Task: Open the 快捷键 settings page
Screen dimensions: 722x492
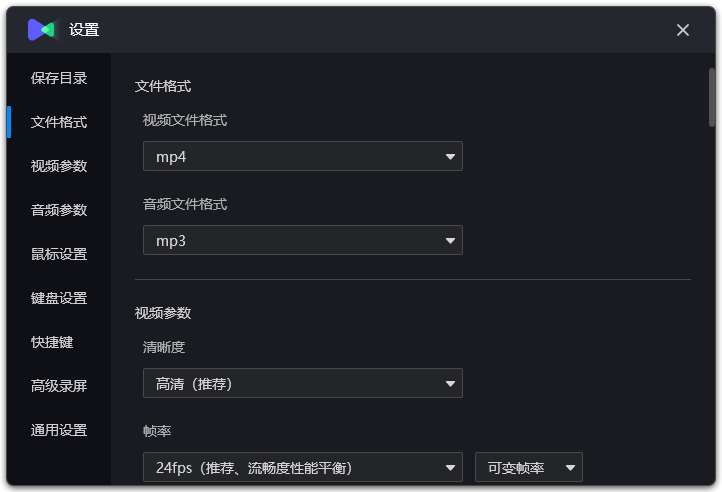Action: pos(52,342)
